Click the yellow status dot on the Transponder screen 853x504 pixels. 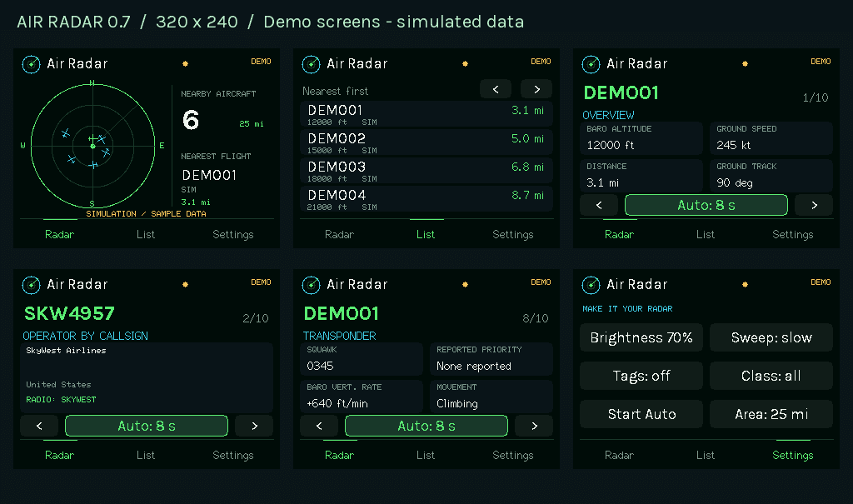[465, 284]
